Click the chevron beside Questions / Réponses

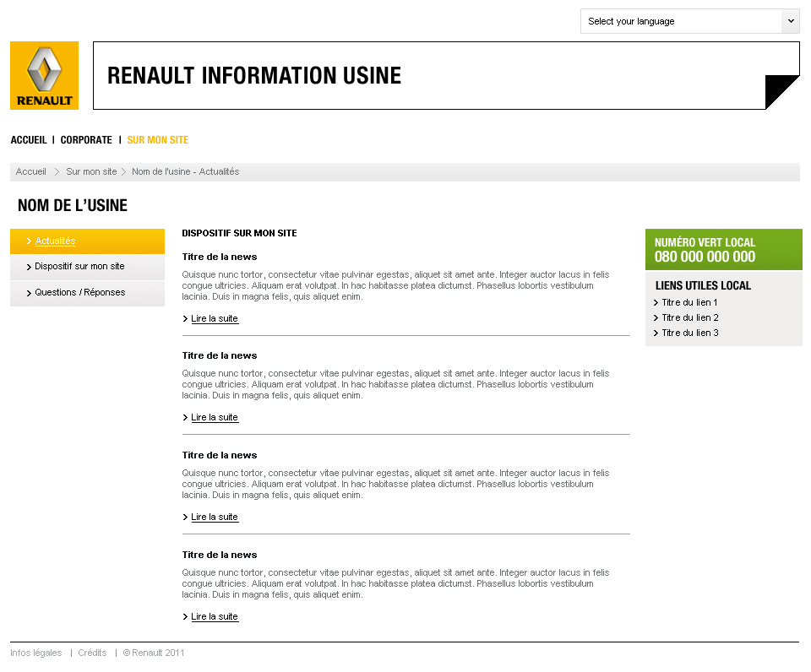point(29,293)
